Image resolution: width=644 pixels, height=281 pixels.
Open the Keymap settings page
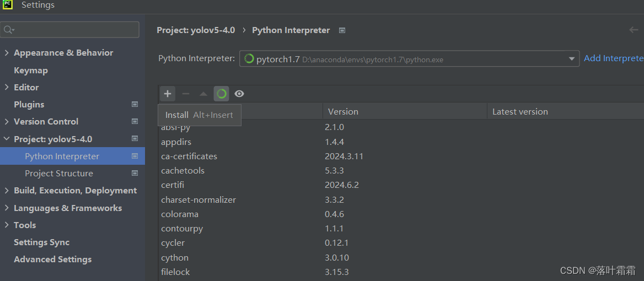(x=31, y=70)
